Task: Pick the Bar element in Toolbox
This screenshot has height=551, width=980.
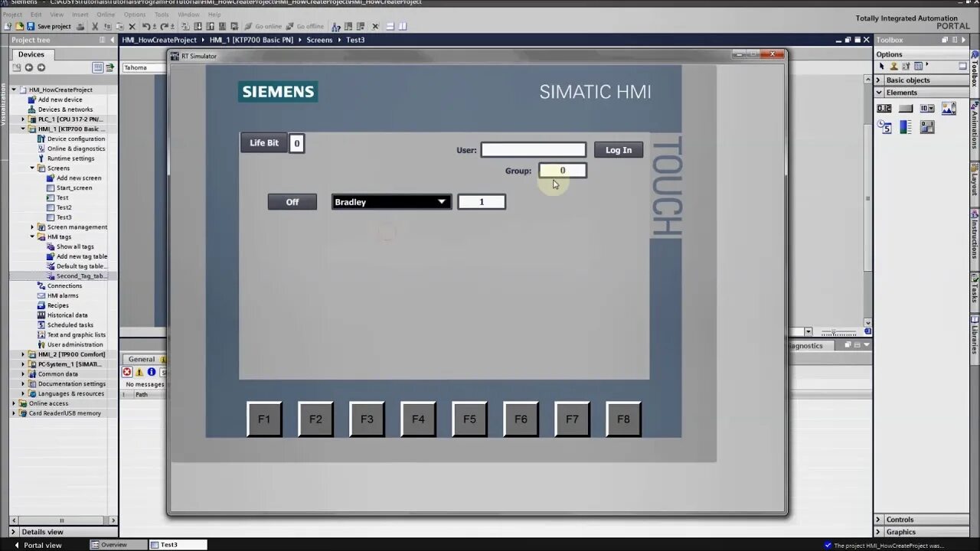Action: [x=906, y=127]
